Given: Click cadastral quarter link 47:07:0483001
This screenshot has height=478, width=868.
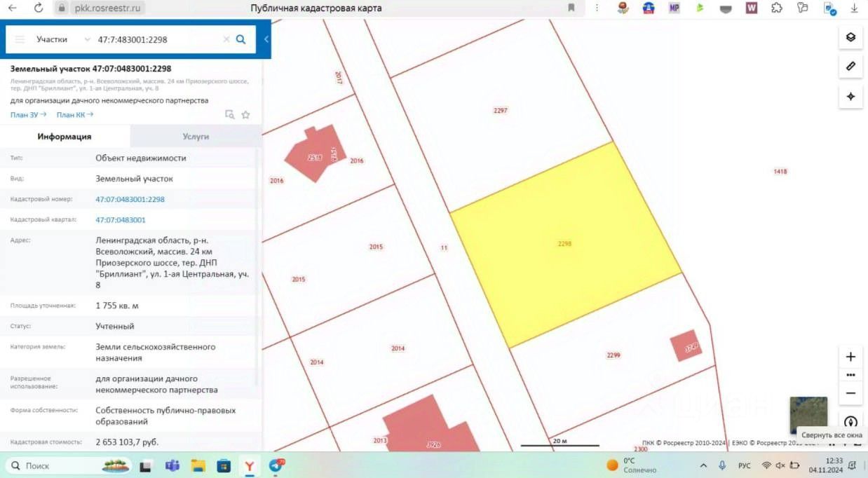Looking at the screenshot, I should (121, 220).
